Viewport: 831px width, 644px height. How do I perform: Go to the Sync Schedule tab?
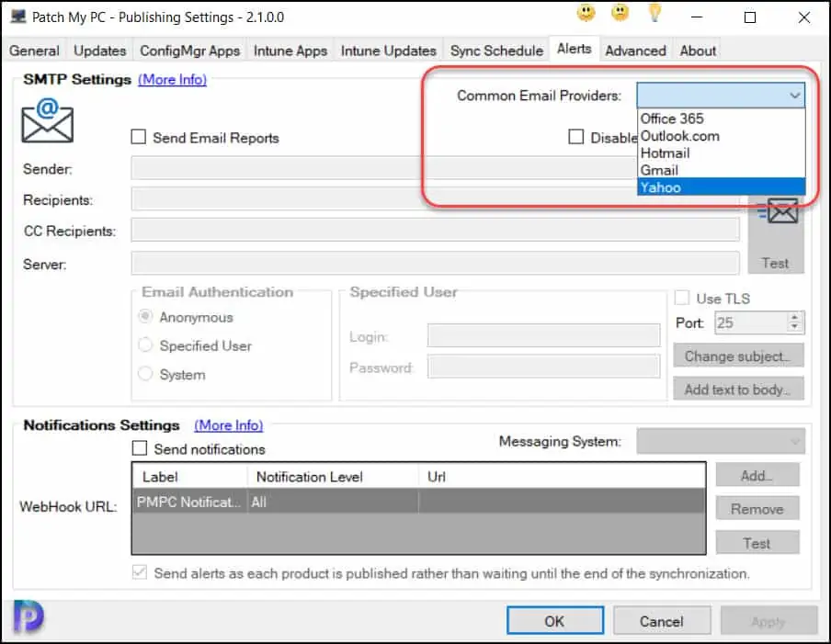496,51
